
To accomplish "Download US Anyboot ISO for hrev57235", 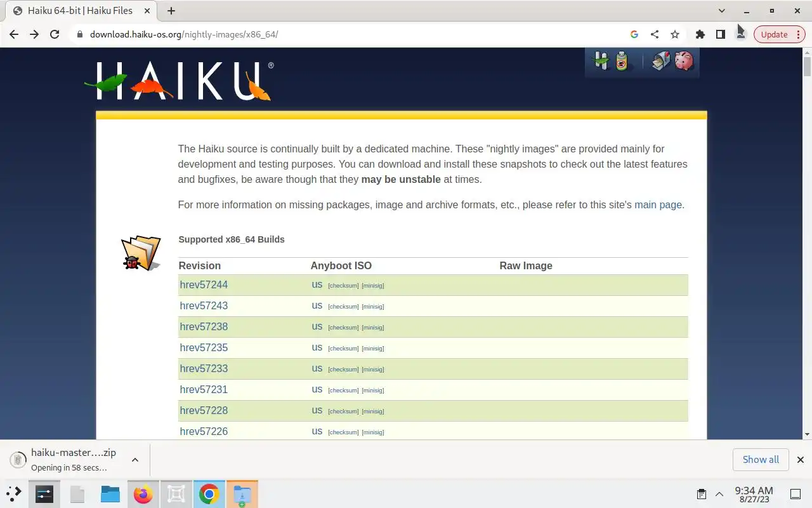I will point(317,347).
